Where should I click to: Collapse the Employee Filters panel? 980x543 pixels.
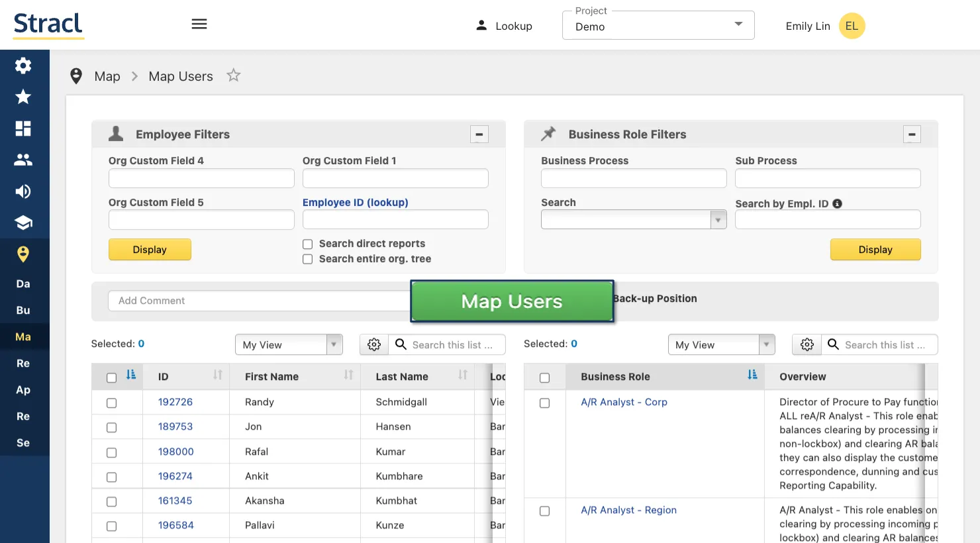coord(479,134)
